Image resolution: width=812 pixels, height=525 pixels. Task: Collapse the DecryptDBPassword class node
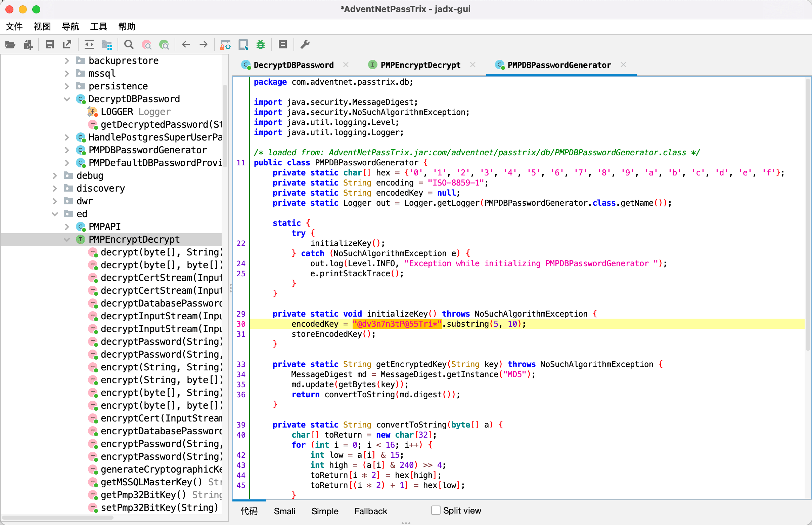67,99
